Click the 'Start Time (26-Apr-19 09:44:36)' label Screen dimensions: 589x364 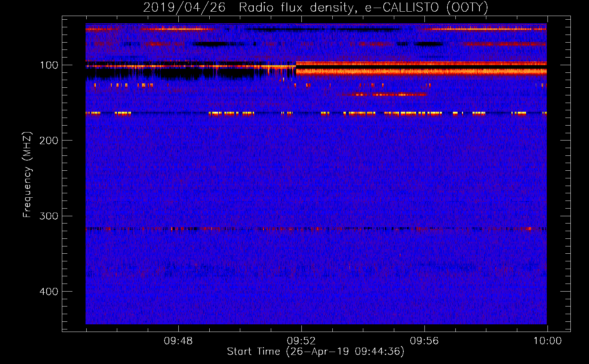316,352
